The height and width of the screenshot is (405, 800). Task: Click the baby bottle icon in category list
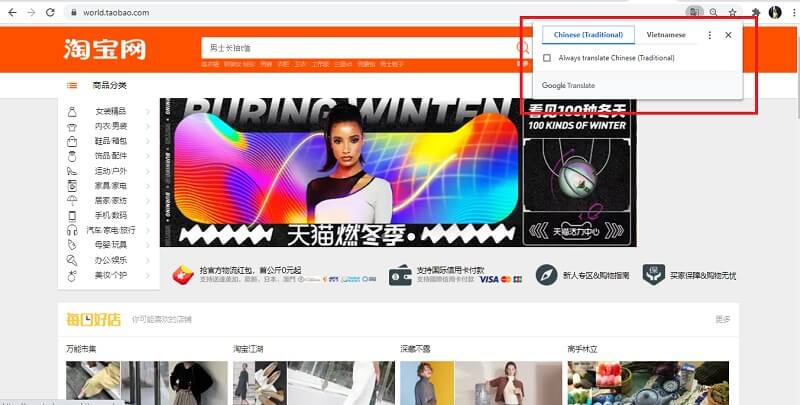pos(72,245)
